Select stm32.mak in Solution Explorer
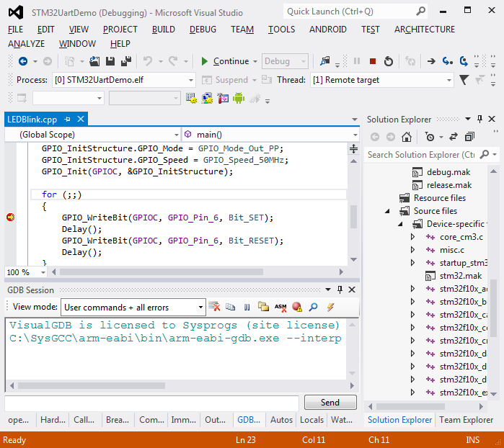 coord(461,276)
